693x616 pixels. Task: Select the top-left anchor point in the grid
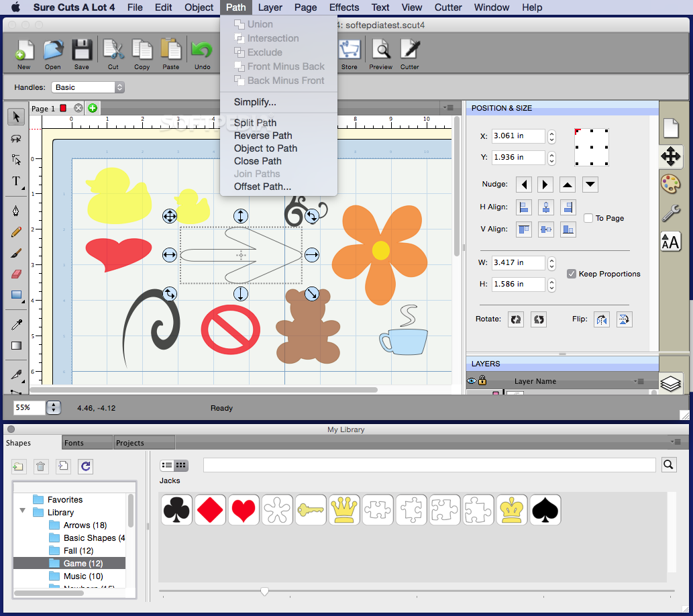[x=577, y=132]
